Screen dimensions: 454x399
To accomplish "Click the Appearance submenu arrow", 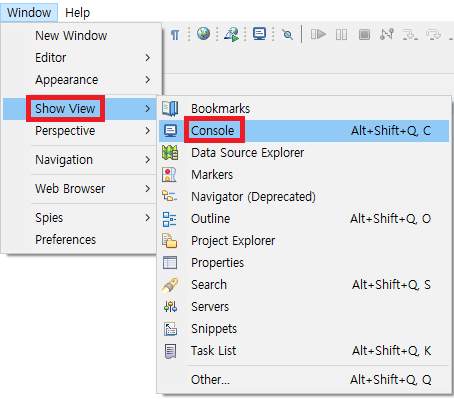I will pyautogui.click(x=148, y=80).
